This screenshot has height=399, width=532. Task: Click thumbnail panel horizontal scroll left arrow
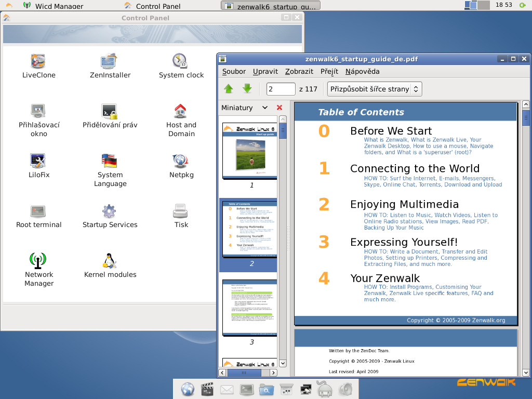(222, 373)
